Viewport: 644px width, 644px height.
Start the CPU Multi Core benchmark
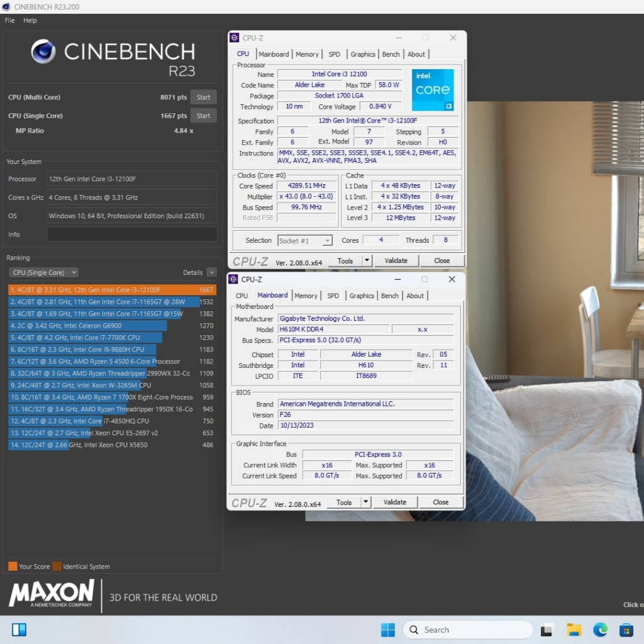click(x=203, y=97)
